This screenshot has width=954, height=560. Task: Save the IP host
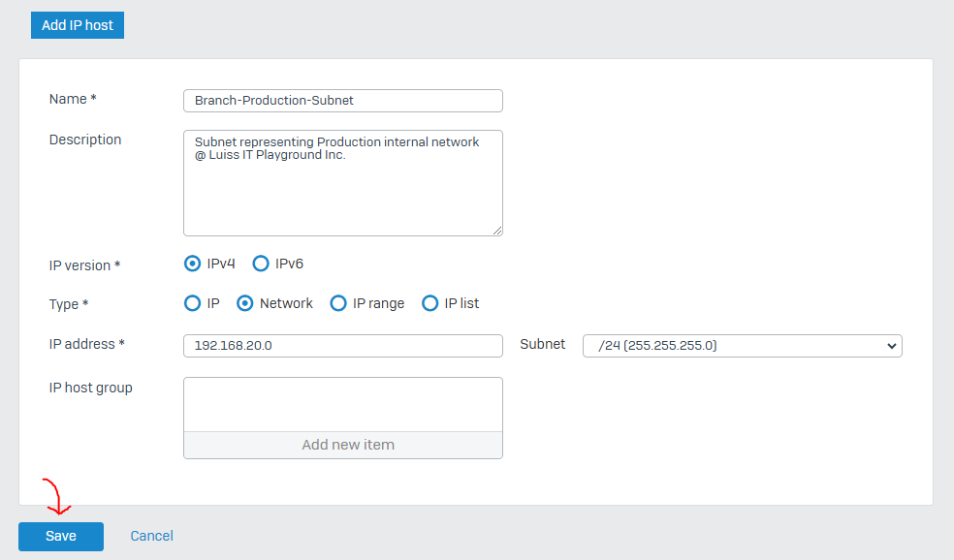click(61, 537)
